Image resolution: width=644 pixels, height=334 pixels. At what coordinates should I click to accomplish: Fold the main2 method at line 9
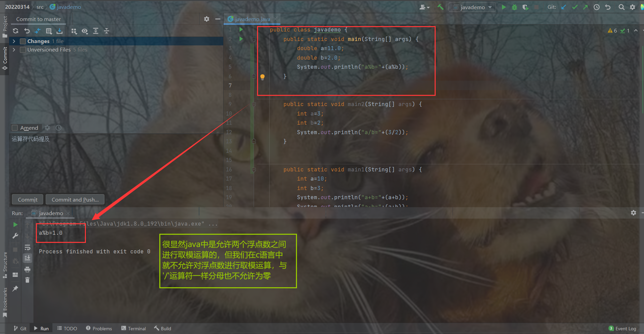[254, 104]
